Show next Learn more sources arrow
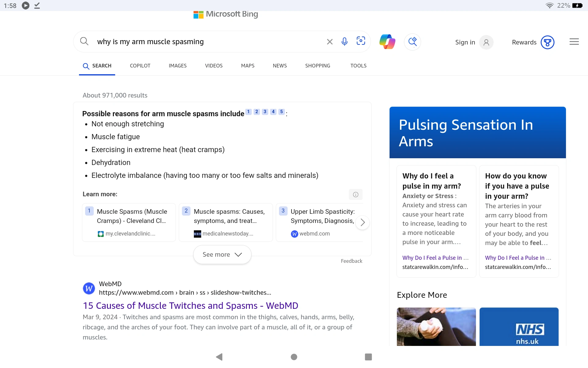This screenshot has height=368, width=588. (362, 222)
